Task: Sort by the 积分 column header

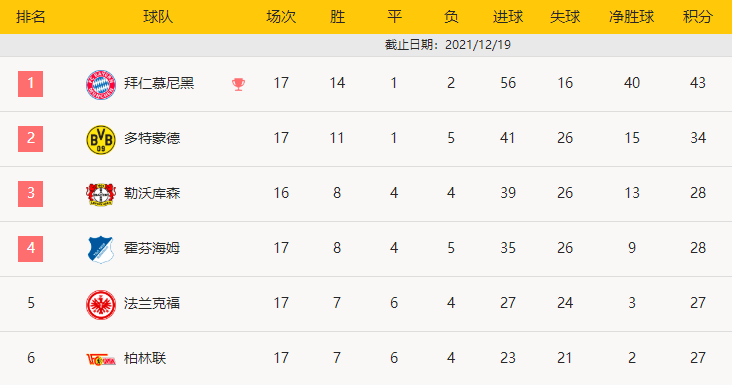Action: (x=697, y=17)
